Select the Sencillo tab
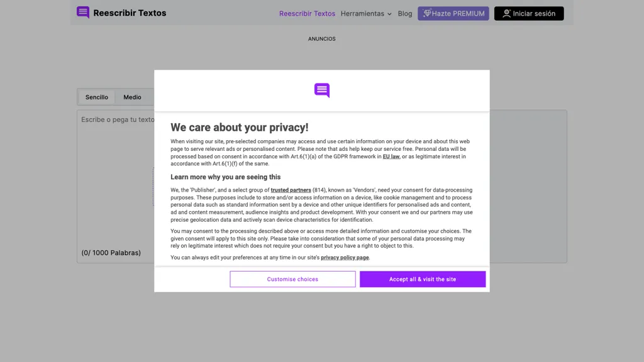 click(96, 97)
